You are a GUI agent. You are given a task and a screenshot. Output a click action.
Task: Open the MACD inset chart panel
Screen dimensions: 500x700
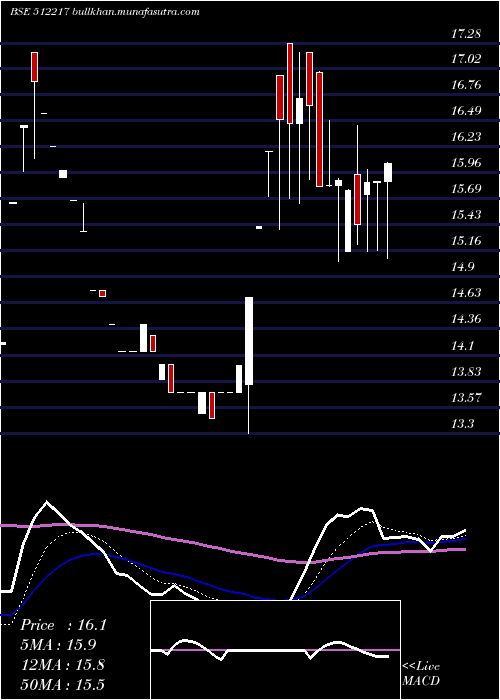click(275, 650)
